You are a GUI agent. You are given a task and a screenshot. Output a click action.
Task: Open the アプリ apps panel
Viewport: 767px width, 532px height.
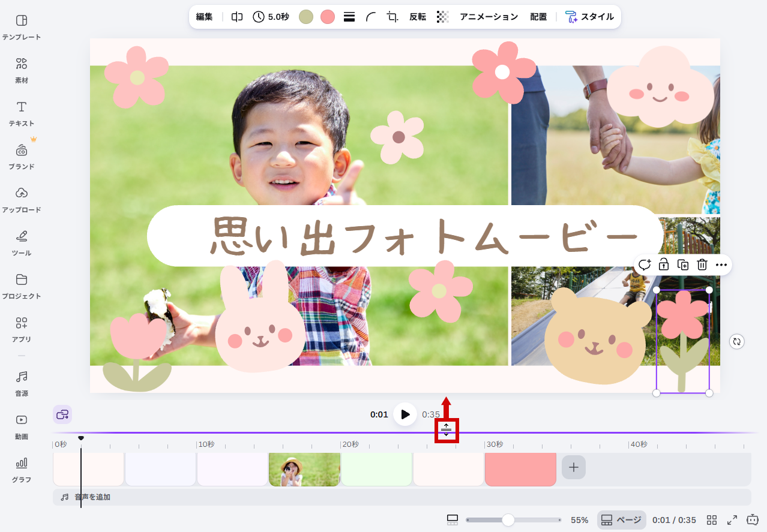point(22,329)
